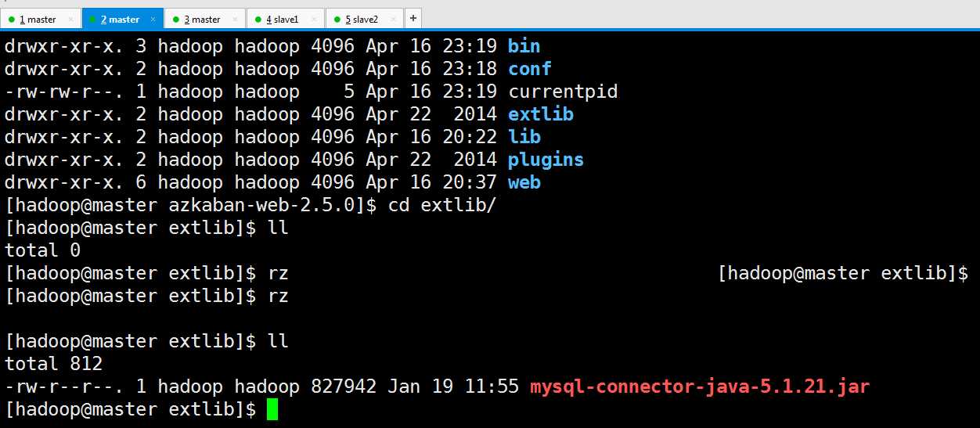Open a new session tab with plus button
Image resolution: width=980 pixels, height=428 pixels.
click(413, 18)
